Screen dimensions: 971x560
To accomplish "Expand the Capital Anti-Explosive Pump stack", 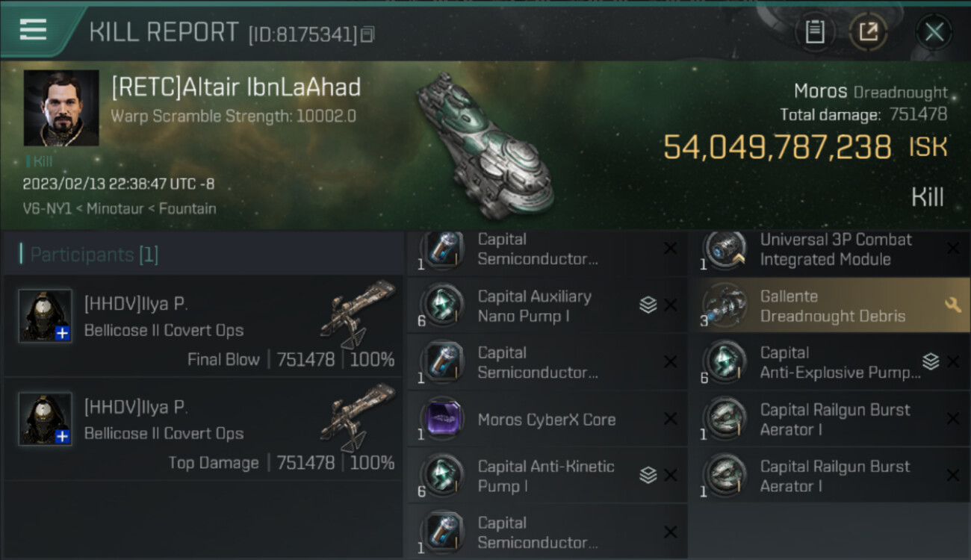I will [x=930, y=361].
